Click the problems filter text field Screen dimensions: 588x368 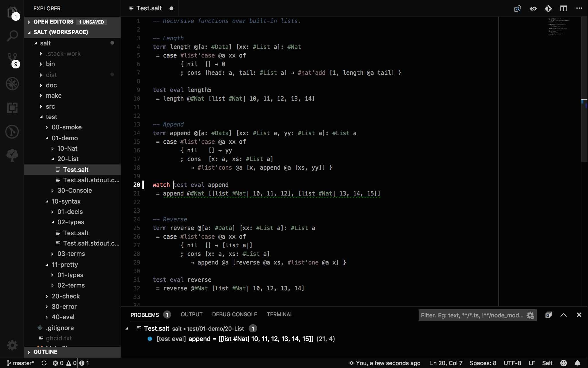(x=471, y=315)
